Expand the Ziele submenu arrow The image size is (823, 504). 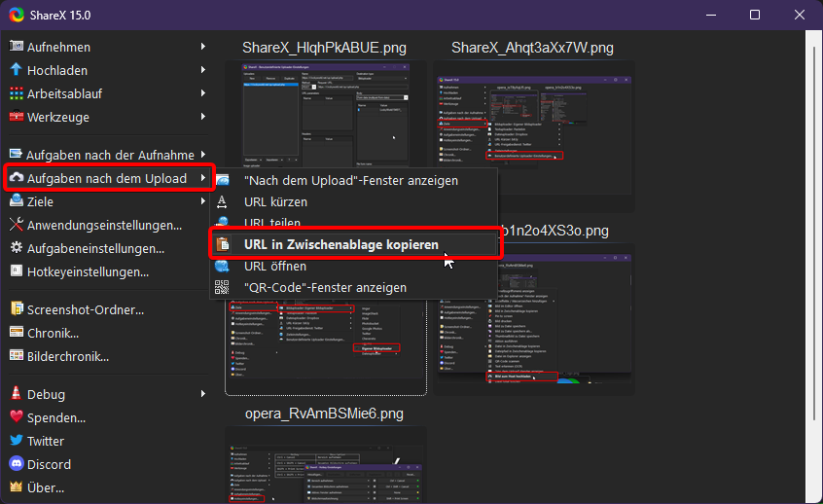tap(203, 201)
